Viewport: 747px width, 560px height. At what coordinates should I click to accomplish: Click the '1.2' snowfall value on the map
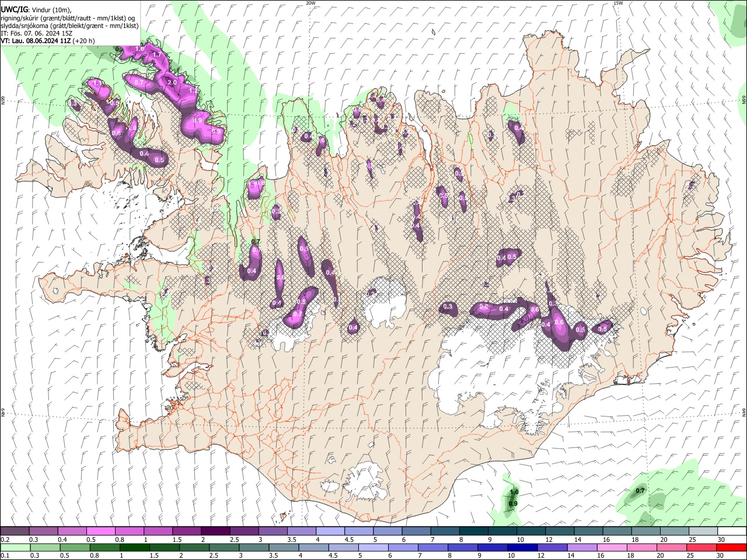pos(193,92)
